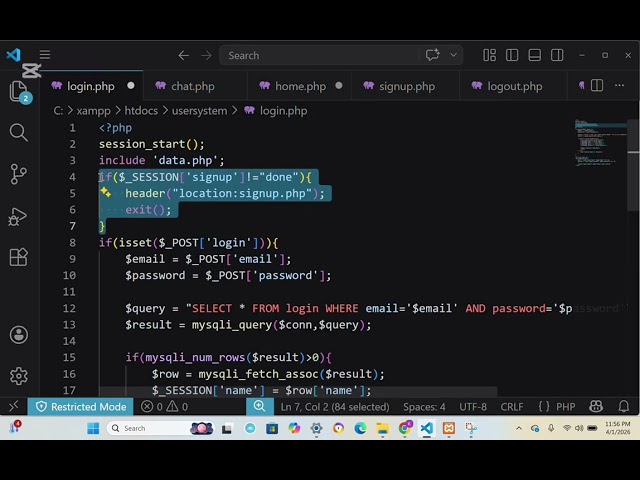The height and width of the screenshot is (480, 640).
Task: Open the Accounts menu icon
Action: click(18, 335)
